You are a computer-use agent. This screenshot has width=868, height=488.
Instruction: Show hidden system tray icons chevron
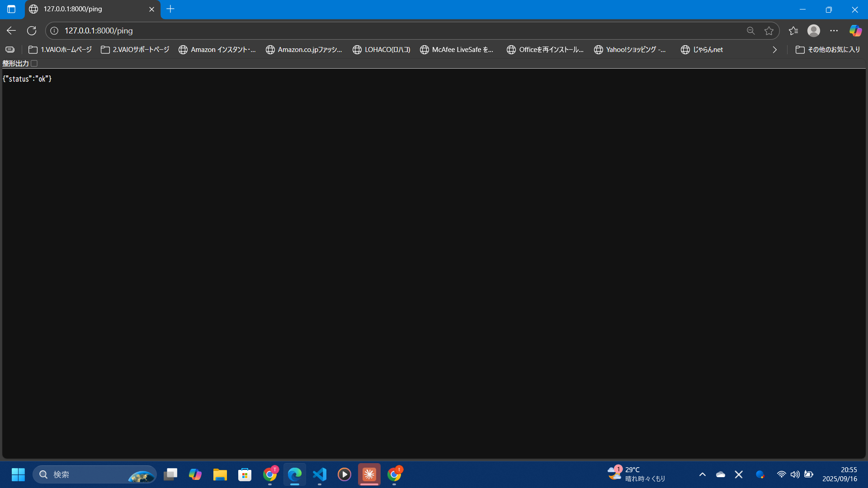(702, 474)
